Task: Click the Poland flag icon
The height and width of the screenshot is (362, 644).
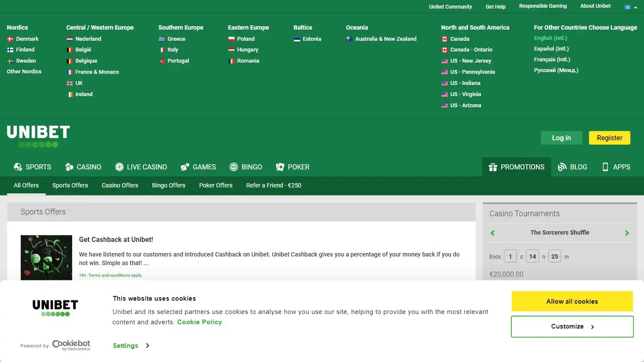Action: [x=231, y=39]
